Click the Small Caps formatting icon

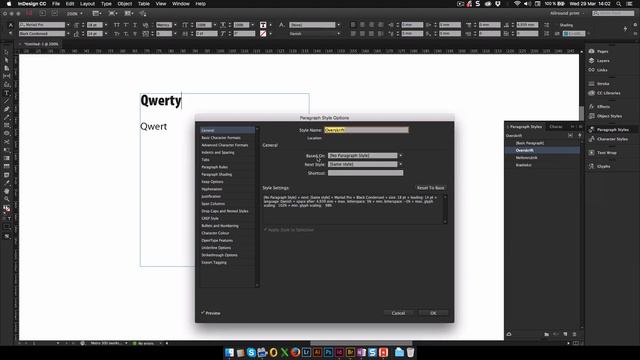coord(117,33)
